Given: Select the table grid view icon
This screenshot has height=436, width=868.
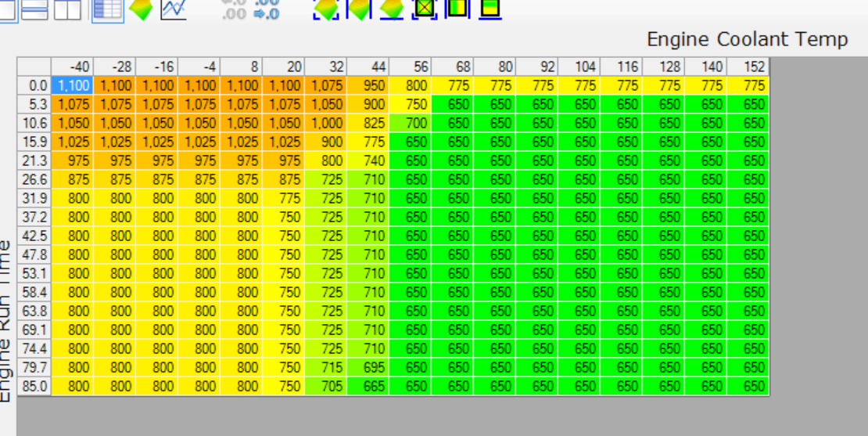Looking at the screenshot, I should coord(107,9).
